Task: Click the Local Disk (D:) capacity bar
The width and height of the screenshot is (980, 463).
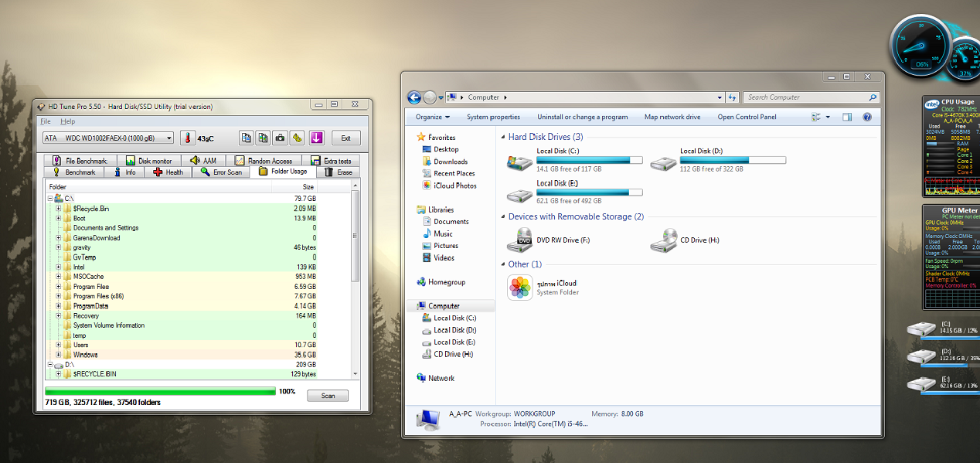Action: [x=733, y=161]
